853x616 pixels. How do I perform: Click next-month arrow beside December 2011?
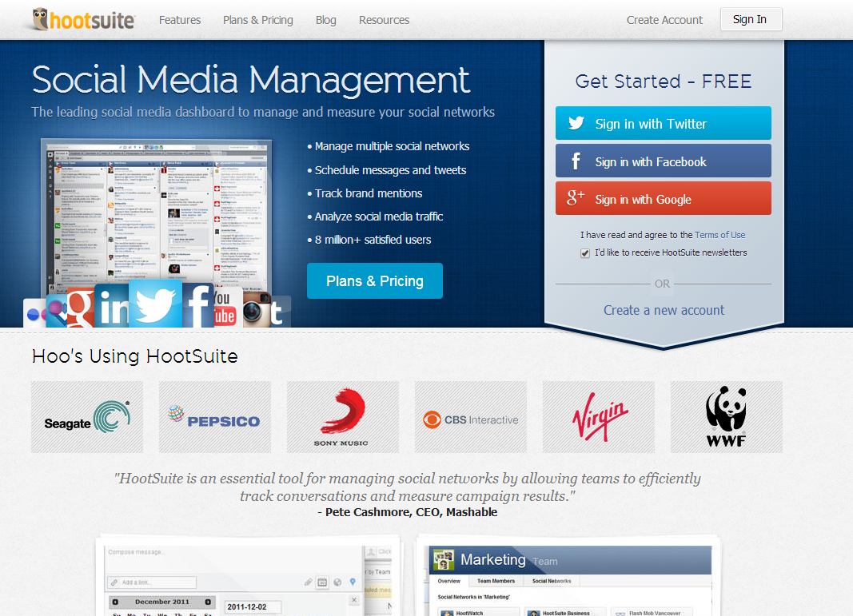pos(208,602)
